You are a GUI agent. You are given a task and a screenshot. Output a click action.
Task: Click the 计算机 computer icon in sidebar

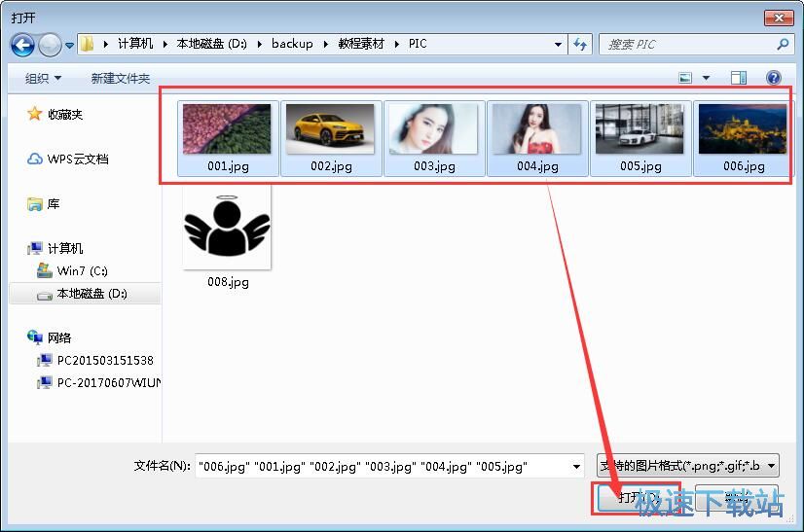[x=34, y=249]
